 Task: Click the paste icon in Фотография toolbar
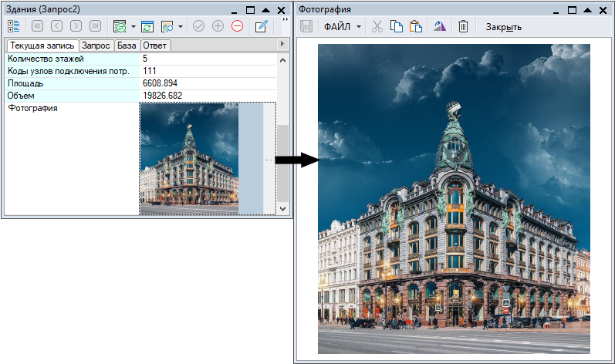tap(416, 27)
